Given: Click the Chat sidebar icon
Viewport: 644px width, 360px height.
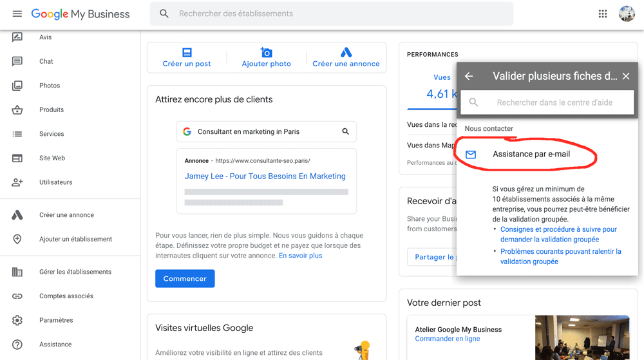Looking at the screenshot, I should pos(17,62).
